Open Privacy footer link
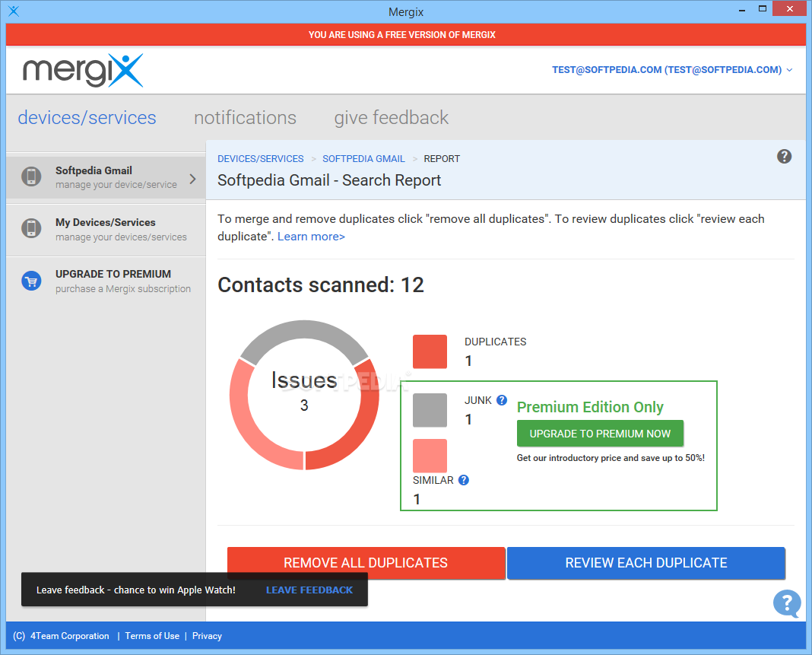Viewport: 812px width, 655px height. [207, 636]
